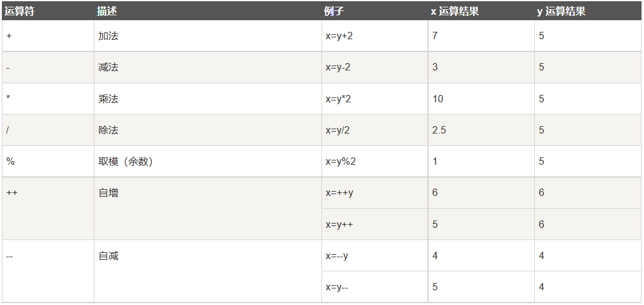Image resolution: width=644 pixels, height=305 pixels.
Task: Click the 自减 description cell
Action: (208, 271)
